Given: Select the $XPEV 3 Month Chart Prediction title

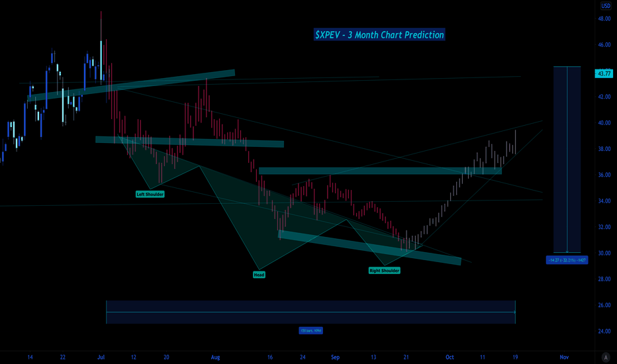Looking at the screenshot, I should [x=379, y=34].
